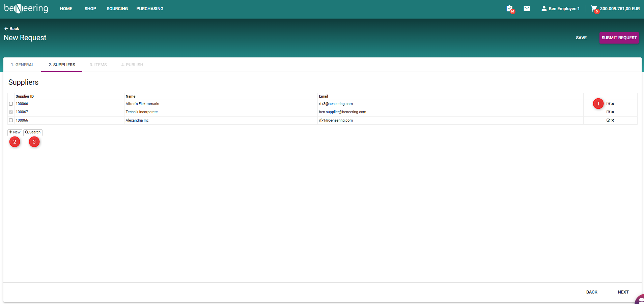Viewport: 644px width, 304px height.
Task: Remove the Alexandria Inc supplier row
Action: [613, 121]
